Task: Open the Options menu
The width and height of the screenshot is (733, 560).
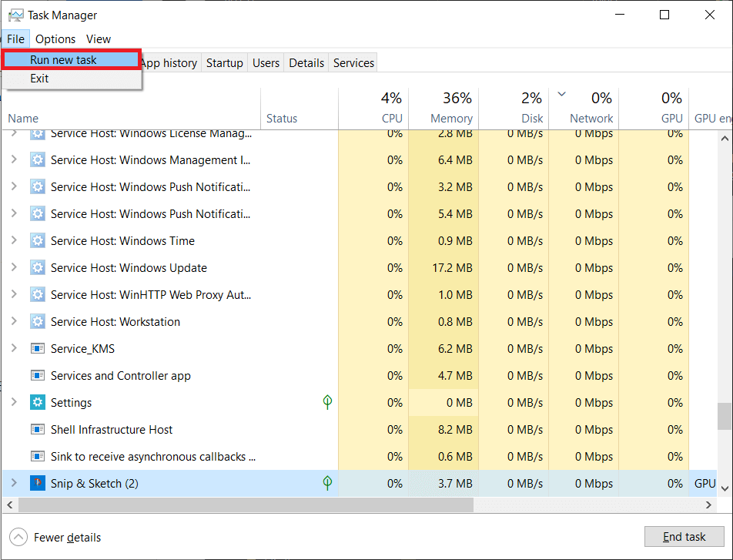Action: click(55, 39)
